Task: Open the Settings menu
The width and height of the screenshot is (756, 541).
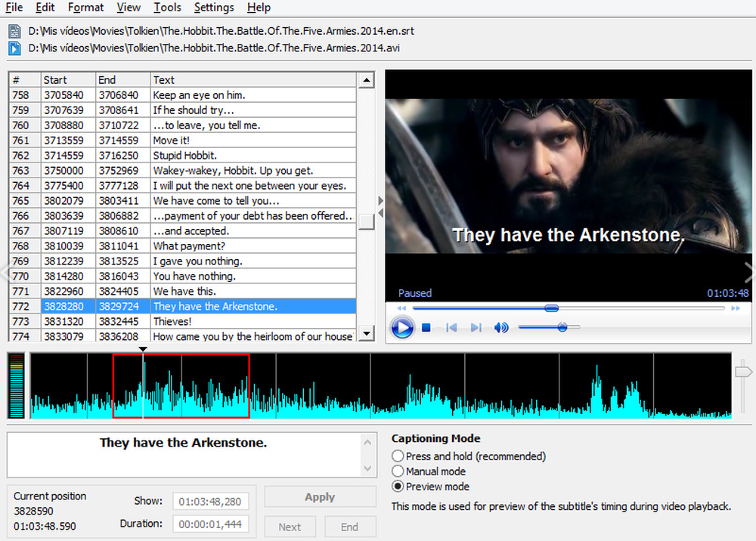Action: click(x=214, y=8)
